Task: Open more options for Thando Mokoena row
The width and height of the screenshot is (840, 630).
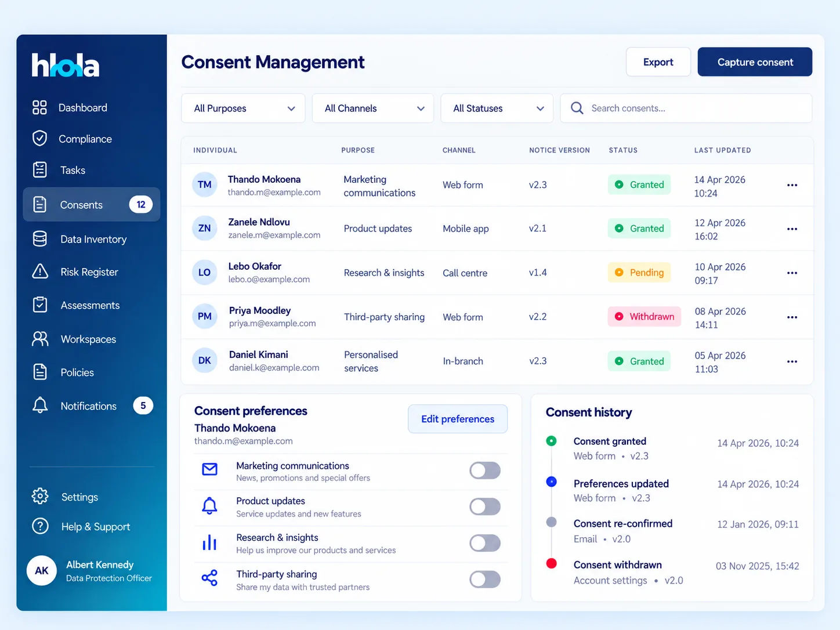Action: [792, 185]
